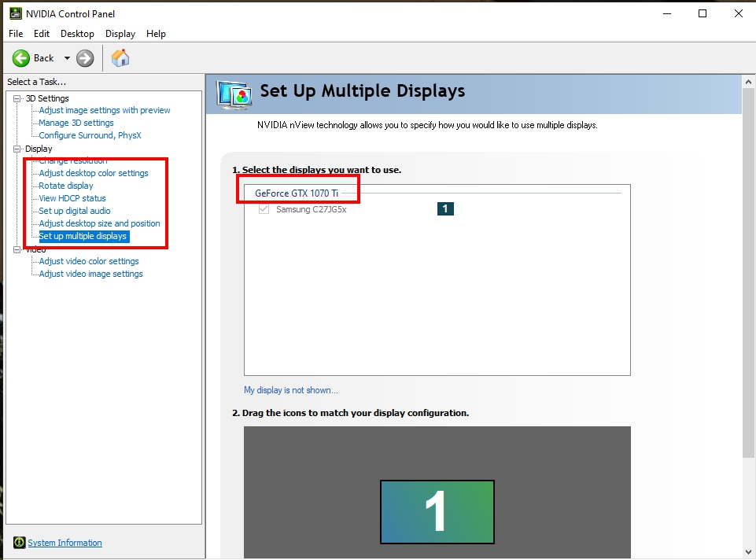The width and height of the screenshot is (756, 560).
Task: Open the Edit menu
Action: [42, 34]
